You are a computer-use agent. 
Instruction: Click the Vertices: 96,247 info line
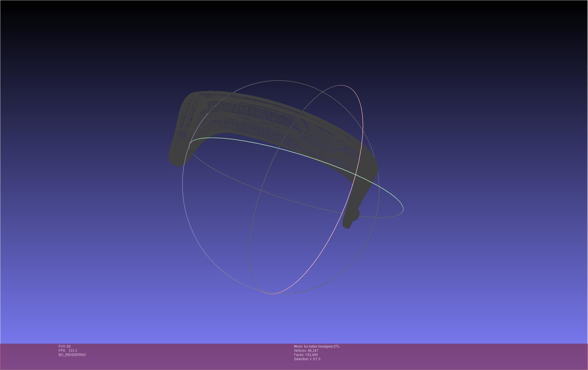306,351
